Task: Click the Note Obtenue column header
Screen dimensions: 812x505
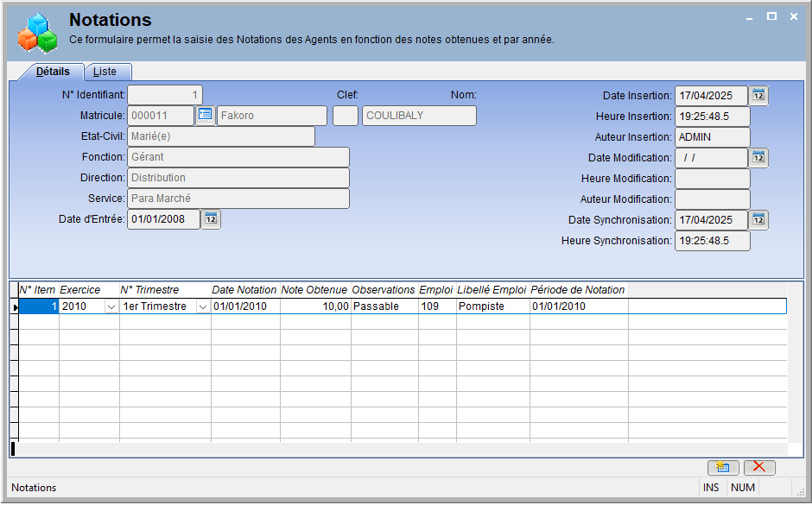Action: tap(315, 290)
